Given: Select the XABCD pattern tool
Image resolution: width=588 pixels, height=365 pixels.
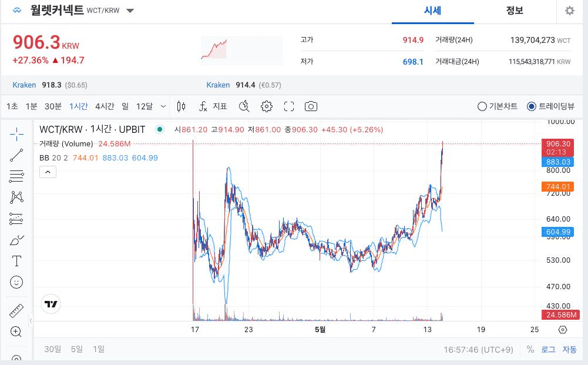Looking at the screenshot, I should (16, 197).
